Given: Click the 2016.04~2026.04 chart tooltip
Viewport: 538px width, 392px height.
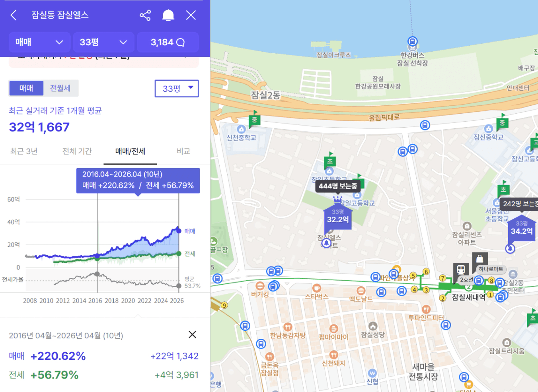Looking at the screenshot, I should coord(138,180).
